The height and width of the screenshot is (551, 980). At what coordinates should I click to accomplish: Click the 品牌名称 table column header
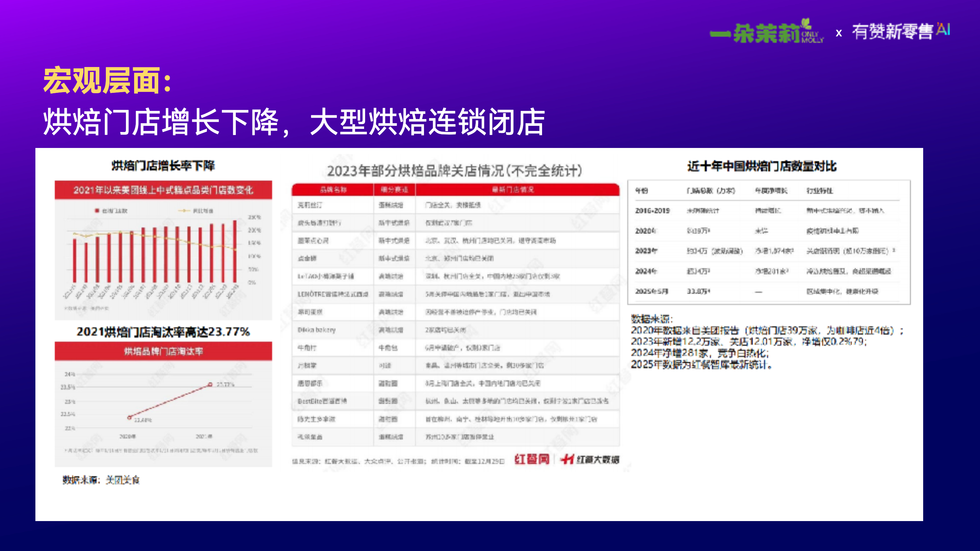tap(333, 189)
